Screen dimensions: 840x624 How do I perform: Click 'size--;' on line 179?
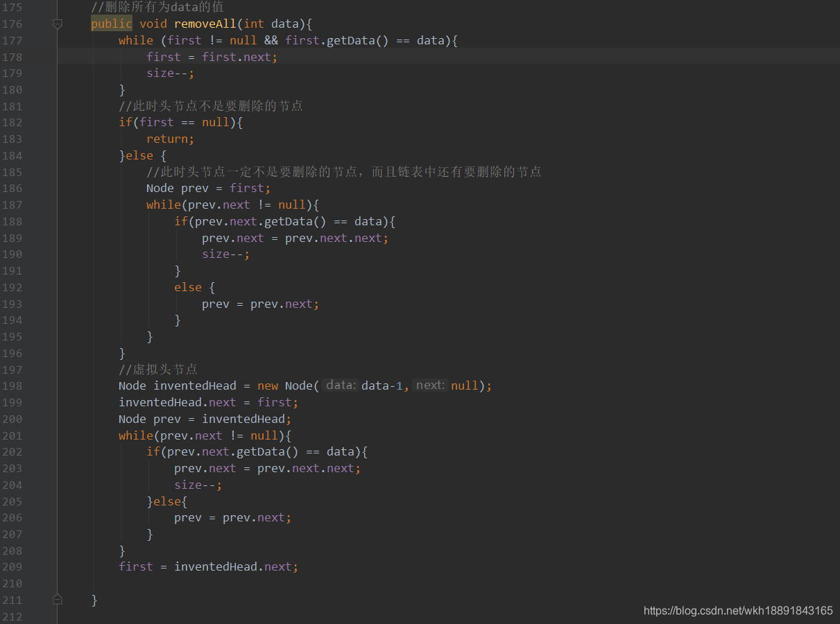(x=171, y=73)
